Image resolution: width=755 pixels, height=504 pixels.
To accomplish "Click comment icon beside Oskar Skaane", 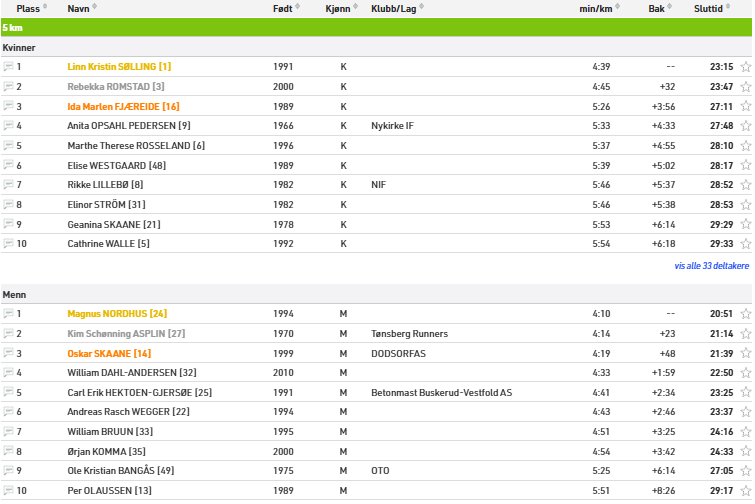I will click(x=9, y=353).
